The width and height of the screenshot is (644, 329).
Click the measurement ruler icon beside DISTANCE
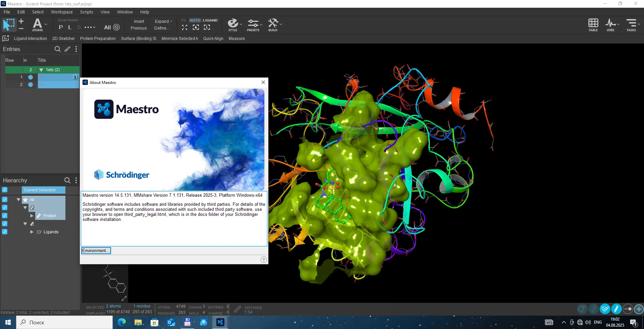coord(237,309)
